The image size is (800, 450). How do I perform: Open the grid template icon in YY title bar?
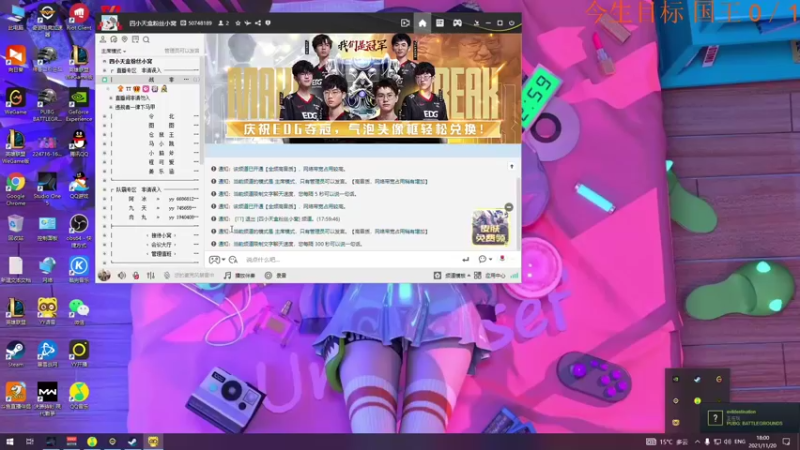(x=439, y=23)
